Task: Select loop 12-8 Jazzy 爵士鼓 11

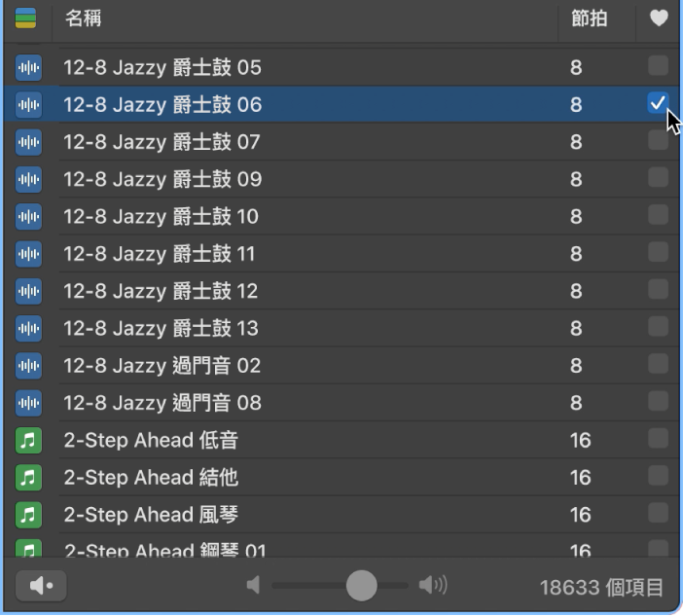Action: coord(341,254)
